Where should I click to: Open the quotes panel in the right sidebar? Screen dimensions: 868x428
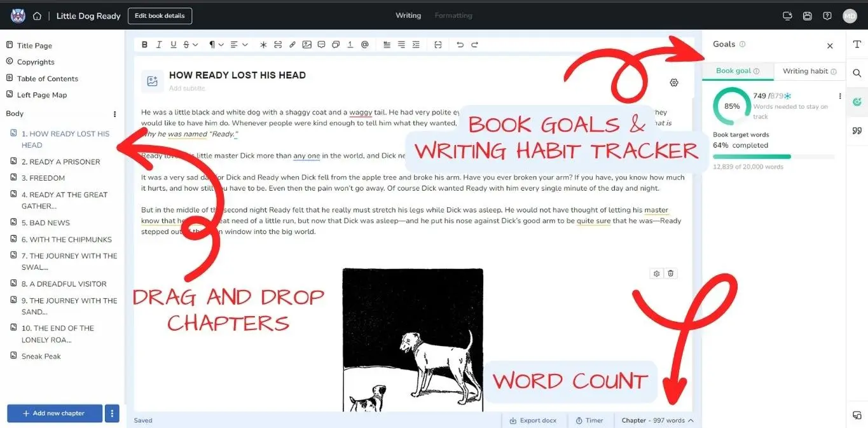[x=857, y=130]
